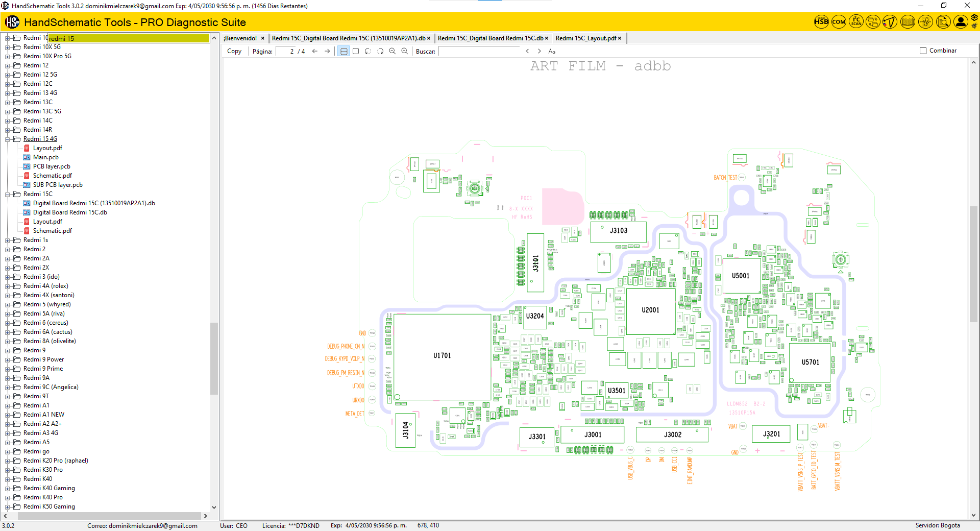Select continuous page view mode

coord(344,51)
